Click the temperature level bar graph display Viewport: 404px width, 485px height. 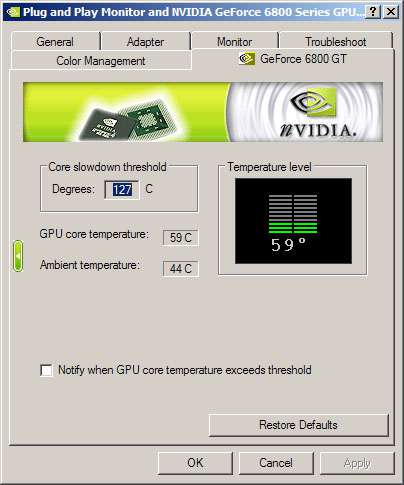(293, 221)
